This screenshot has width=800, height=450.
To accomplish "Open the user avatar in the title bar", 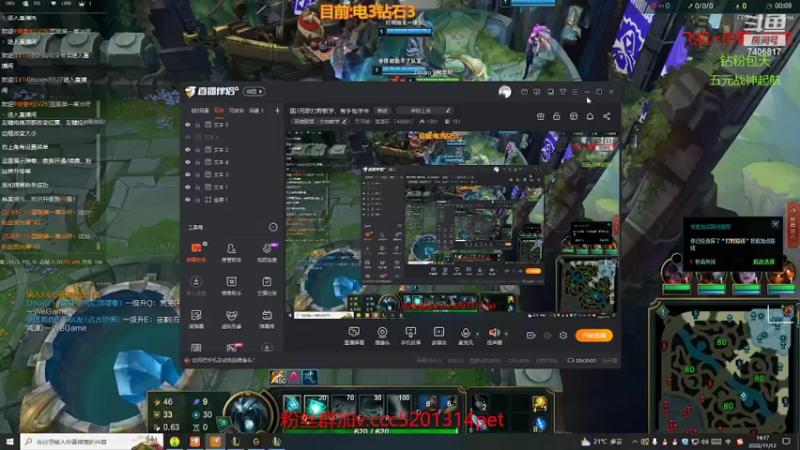I will point(505,92).
